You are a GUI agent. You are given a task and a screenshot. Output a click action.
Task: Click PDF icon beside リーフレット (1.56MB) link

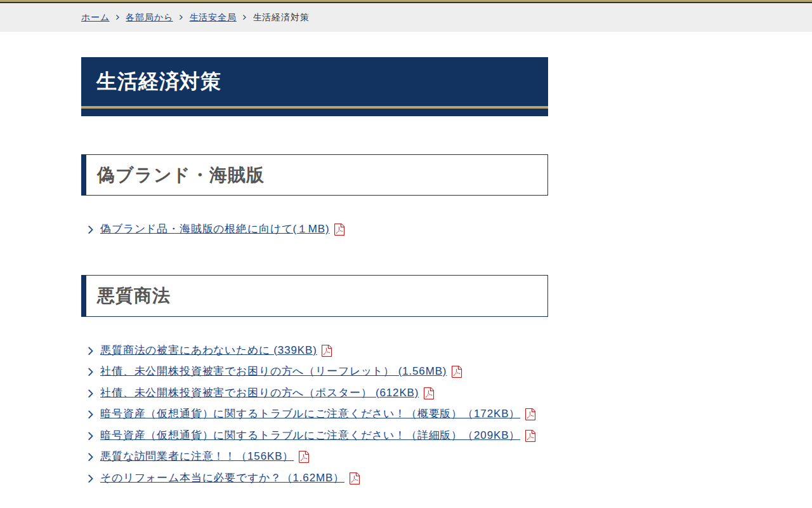coord(457,372)
